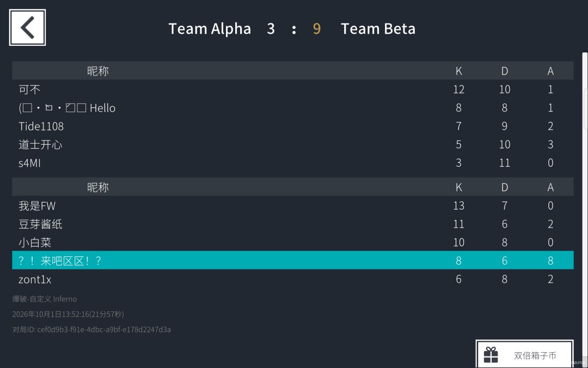
Task: Select player row 道士开心
Action: pyautogui.click(x=293, y=144)
